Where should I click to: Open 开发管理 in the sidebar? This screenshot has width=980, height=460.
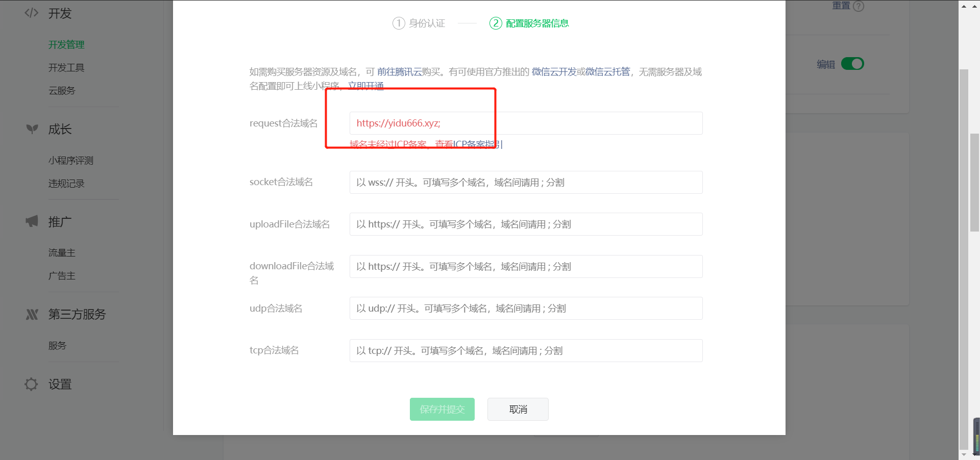[x=66, y=45]
